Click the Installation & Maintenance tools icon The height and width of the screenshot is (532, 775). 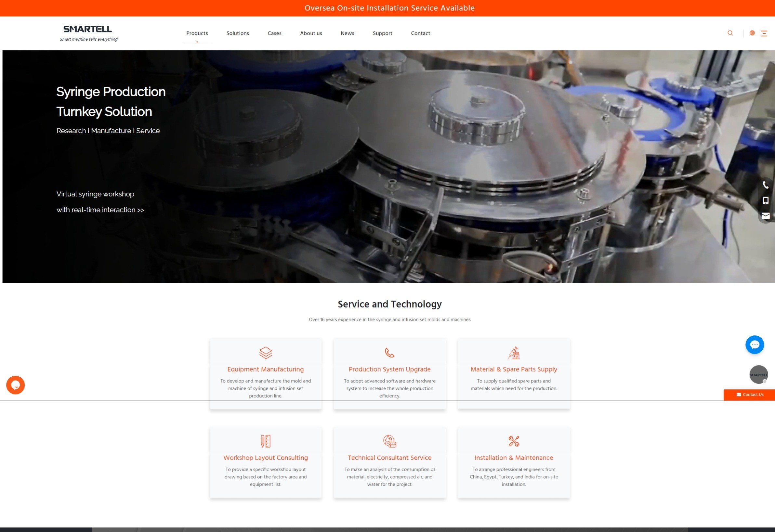click(x=514, y=441)
